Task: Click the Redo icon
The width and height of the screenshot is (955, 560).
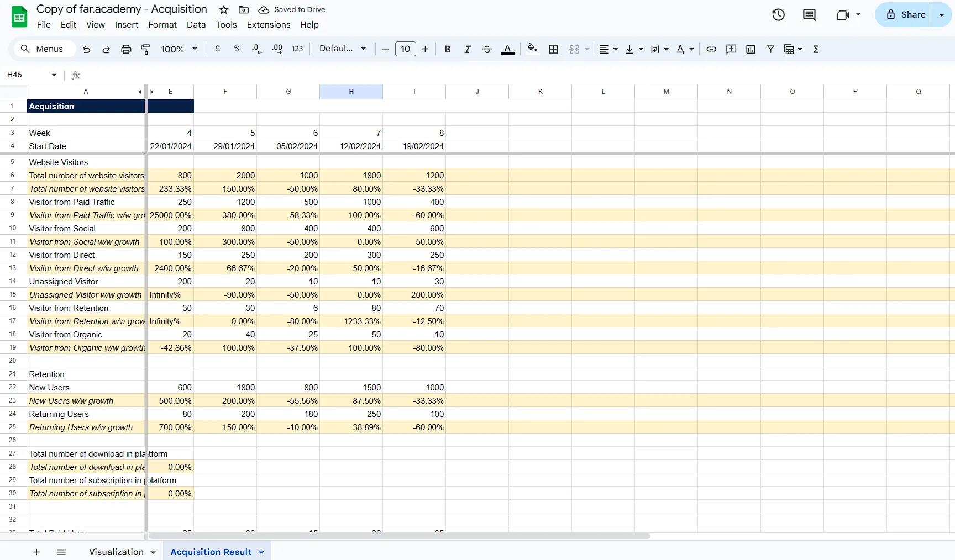Action: (x=106, y=49)
